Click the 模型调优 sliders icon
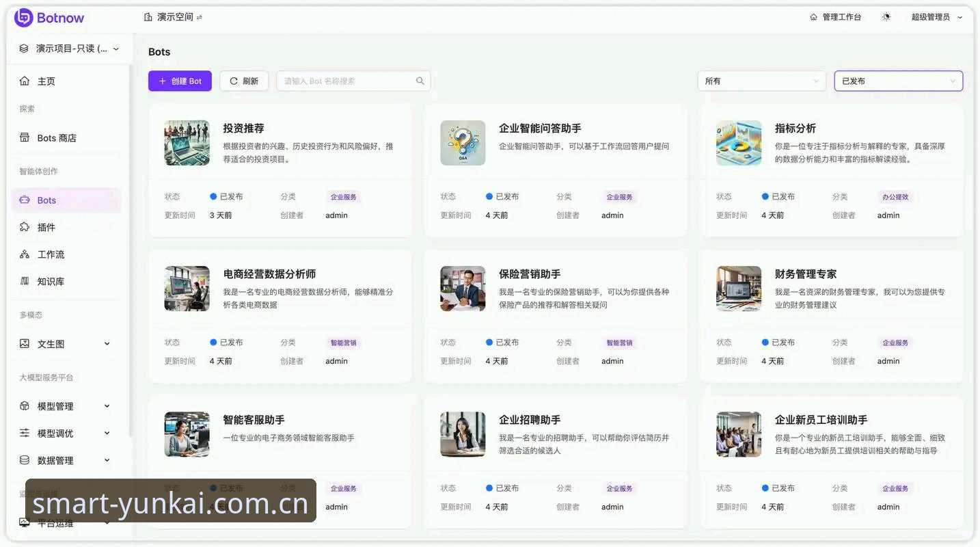The width and height of the screenshot is (980, 547). (25, 433)
